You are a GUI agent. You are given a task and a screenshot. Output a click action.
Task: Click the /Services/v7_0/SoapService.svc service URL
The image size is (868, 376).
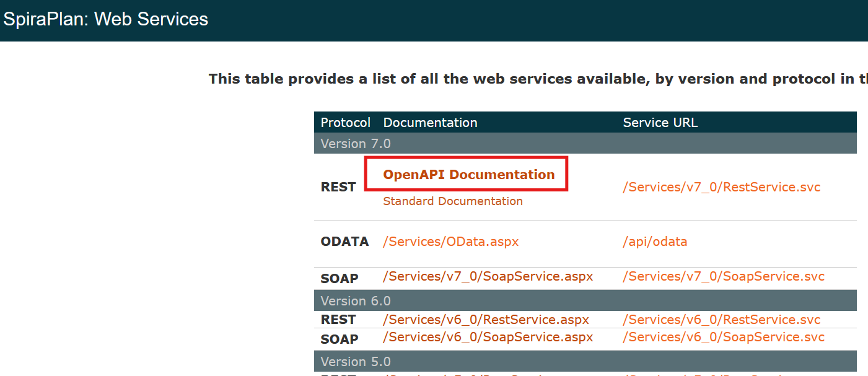[723, 276]
